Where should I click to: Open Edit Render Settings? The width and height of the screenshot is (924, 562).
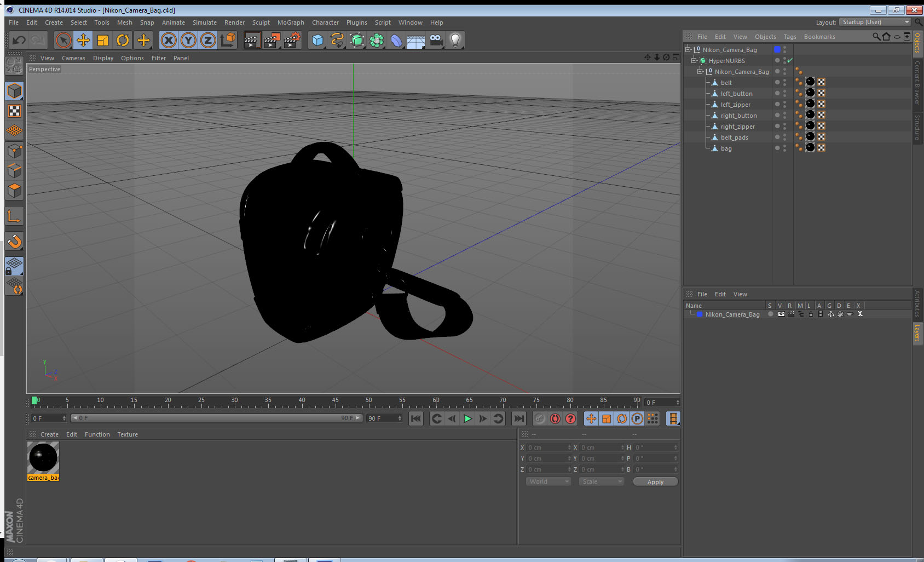coord(292,40)
